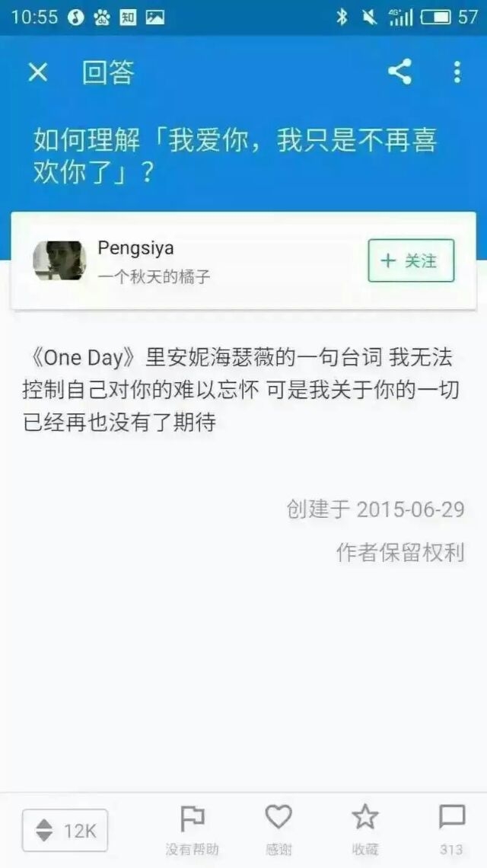Open Pengsiya's avatar picture

60,260
